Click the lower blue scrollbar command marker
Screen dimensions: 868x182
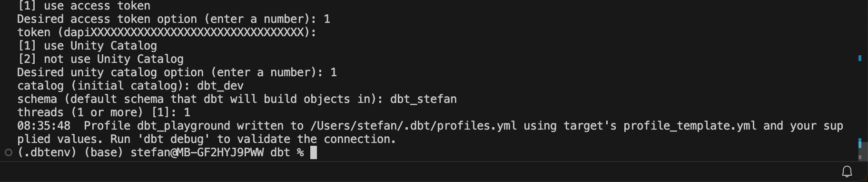(x=860, y=143)
